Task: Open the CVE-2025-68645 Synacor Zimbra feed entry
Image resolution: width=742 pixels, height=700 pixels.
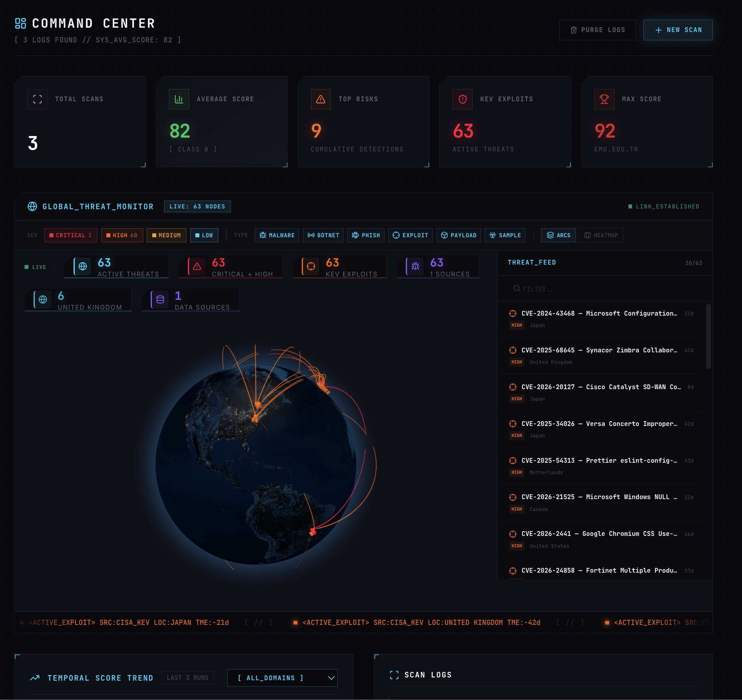Action: point(600,356)
